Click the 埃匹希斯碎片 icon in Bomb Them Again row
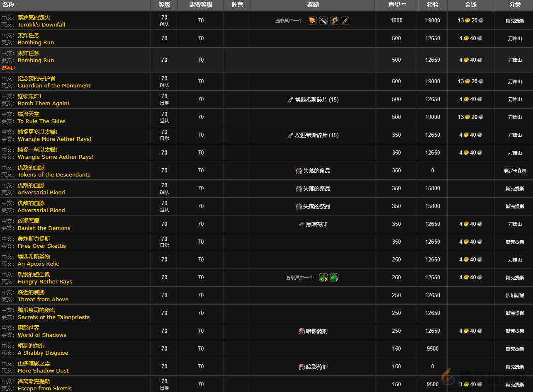533x392 pixels. (x=290, y=99)
